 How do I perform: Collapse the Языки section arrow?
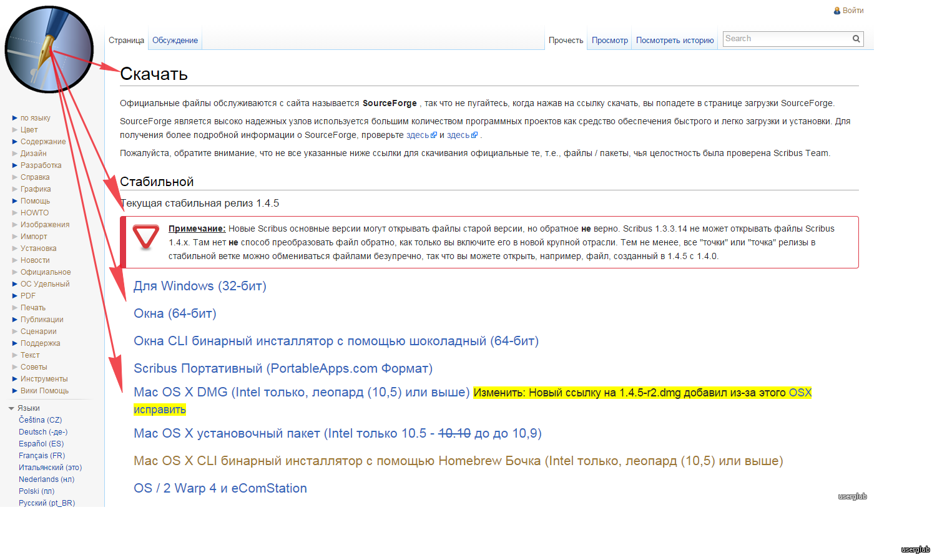click(11, 408)
